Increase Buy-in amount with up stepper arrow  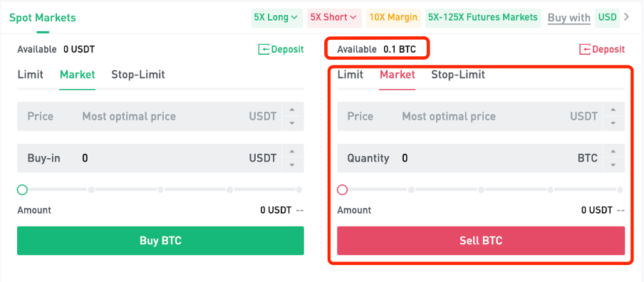point(291,152)
